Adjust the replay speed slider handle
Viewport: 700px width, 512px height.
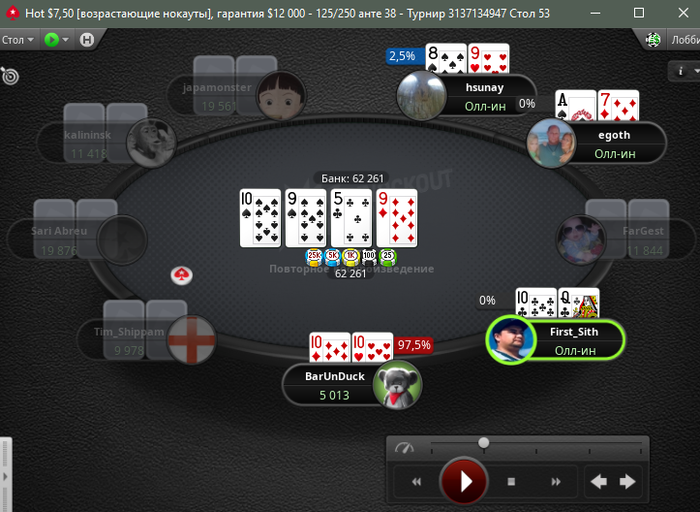click(483, 443)
